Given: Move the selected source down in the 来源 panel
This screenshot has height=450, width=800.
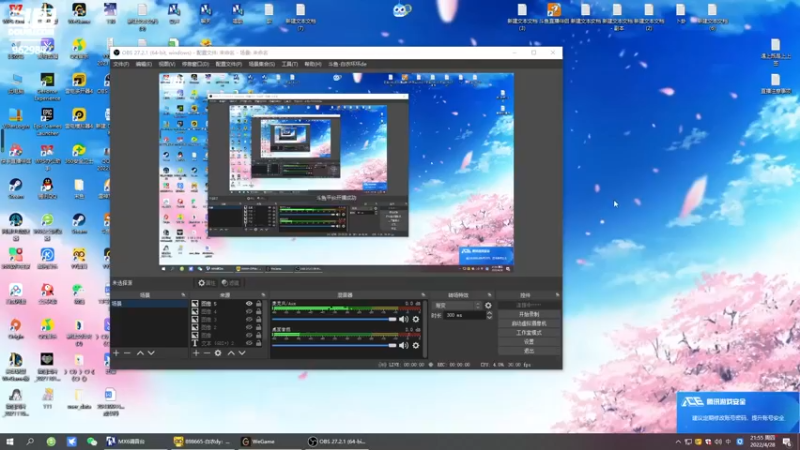Looking at the screenshot, I should coord(242,353).
